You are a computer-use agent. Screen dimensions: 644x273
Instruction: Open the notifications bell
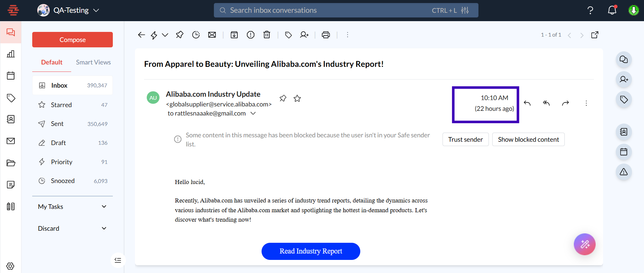(x=612, y=10)
